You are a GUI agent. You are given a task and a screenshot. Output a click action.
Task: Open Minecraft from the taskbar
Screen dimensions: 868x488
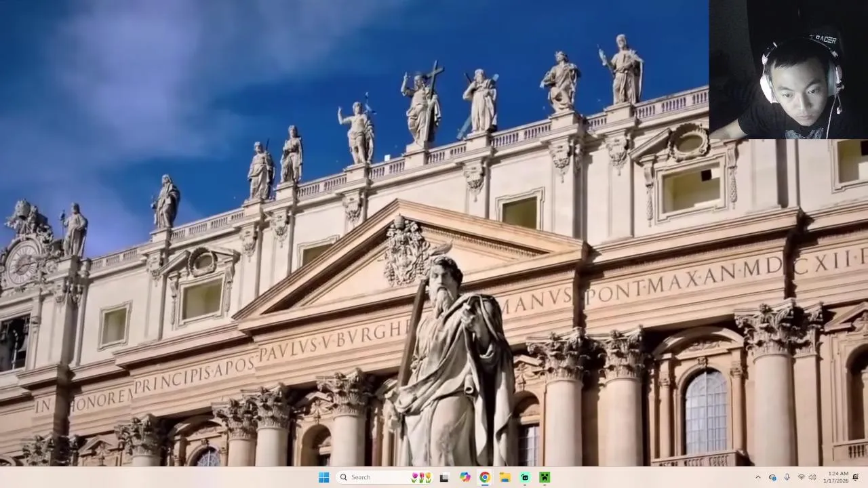click(545, 477)
